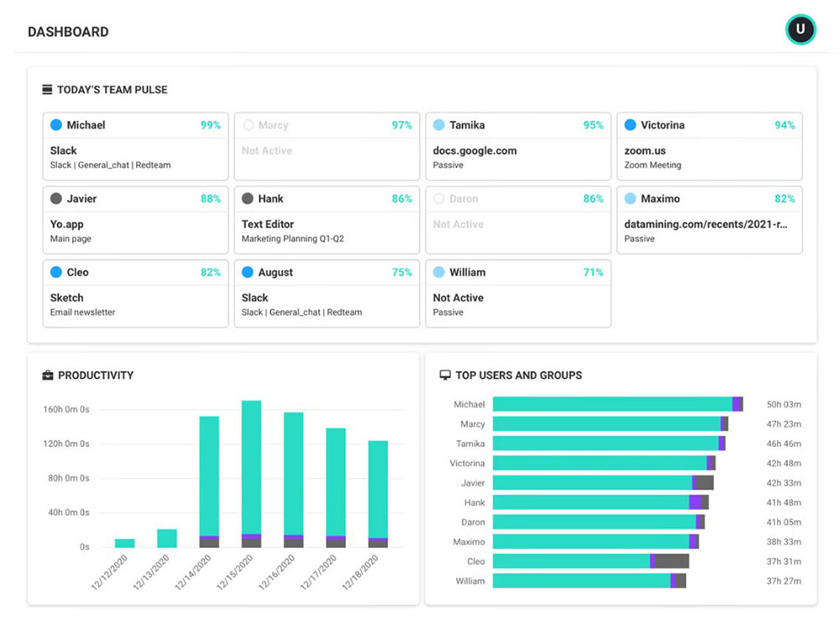The width and height of the screenshot is (840, 625).
Task: Click the Dashboard page title
Action: (68, 32)
